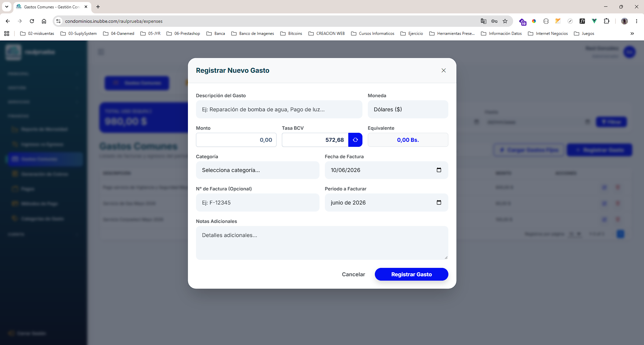Open CREACION WEB bookmark folder
Viewport: 644px width, 345px height.
[327, 34]
